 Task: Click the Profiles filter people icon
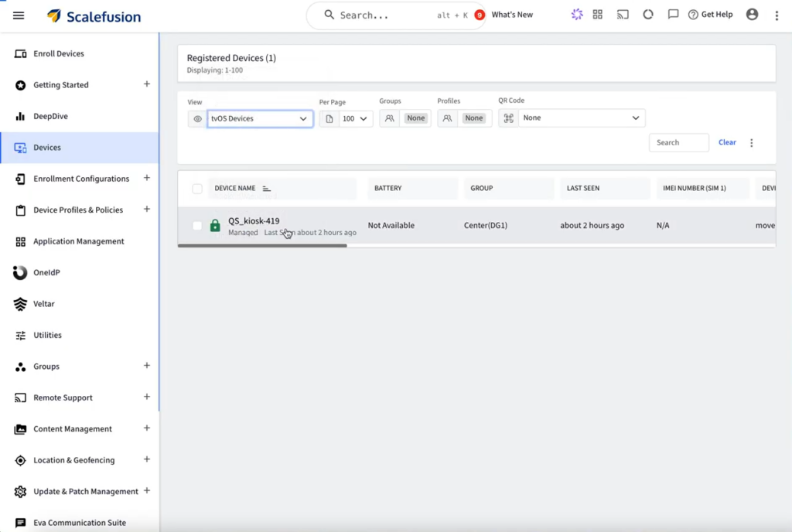click(x=447, y=118)
